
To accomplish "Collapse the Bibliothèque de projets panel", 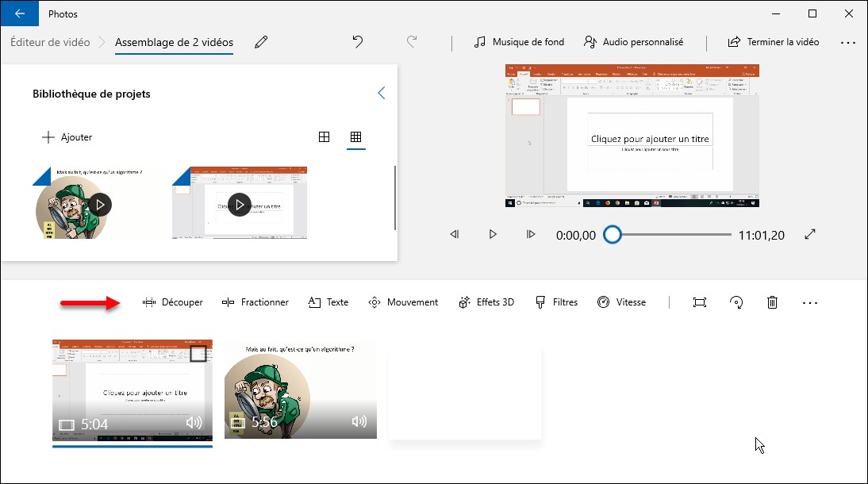I will tap(382, 94).
